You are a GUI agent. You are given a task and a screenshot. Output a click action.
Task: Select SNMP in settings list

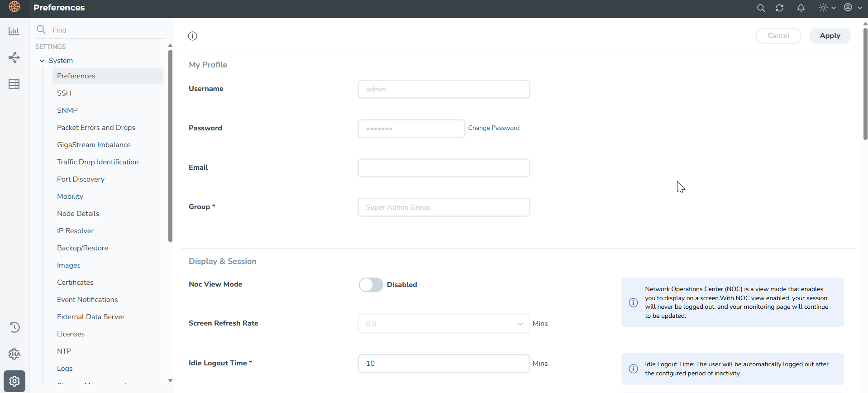[x=67, y=110]
